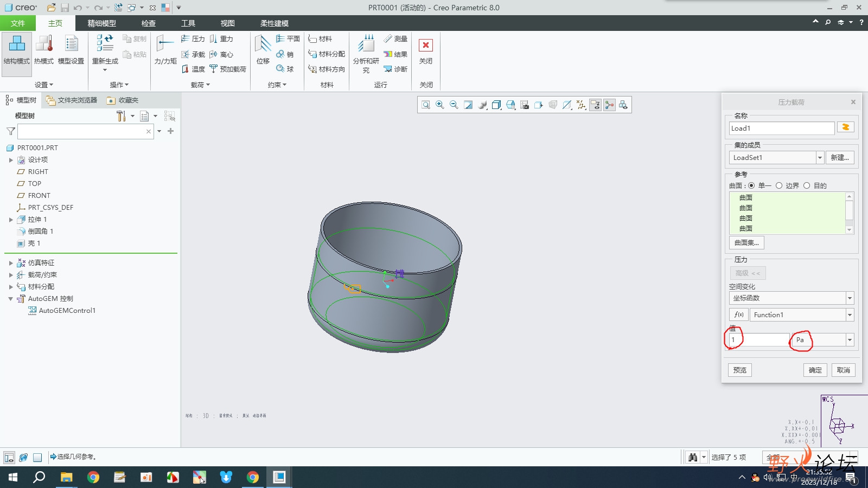Screen dimensions: 868x488
Task: Click the pressure 值 value input field
Action: [x=758, y=340]
